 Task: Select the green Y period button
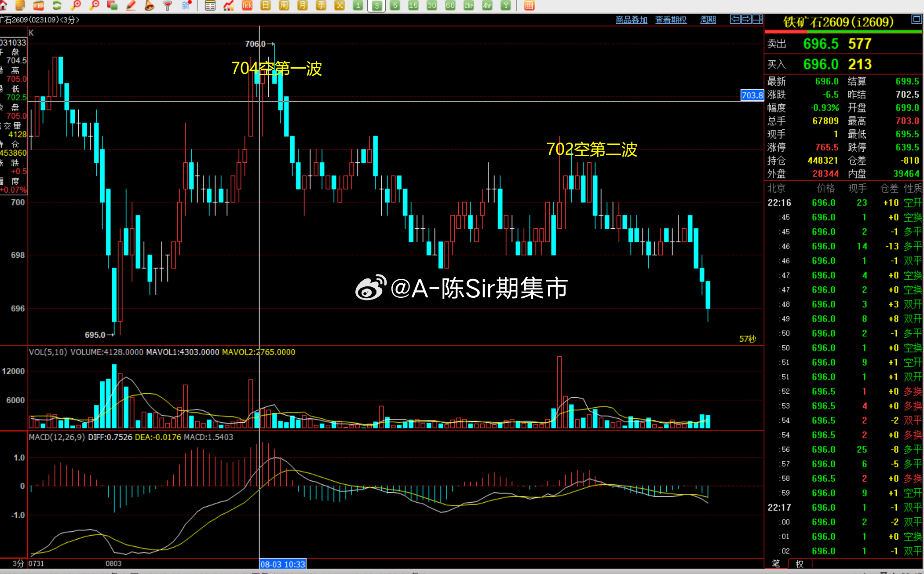click(x=506, y=5)
